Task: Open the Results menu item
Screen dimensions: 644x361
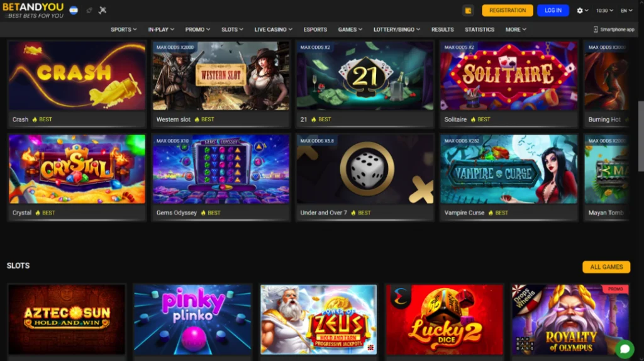Action: click(x=442, y=30)
